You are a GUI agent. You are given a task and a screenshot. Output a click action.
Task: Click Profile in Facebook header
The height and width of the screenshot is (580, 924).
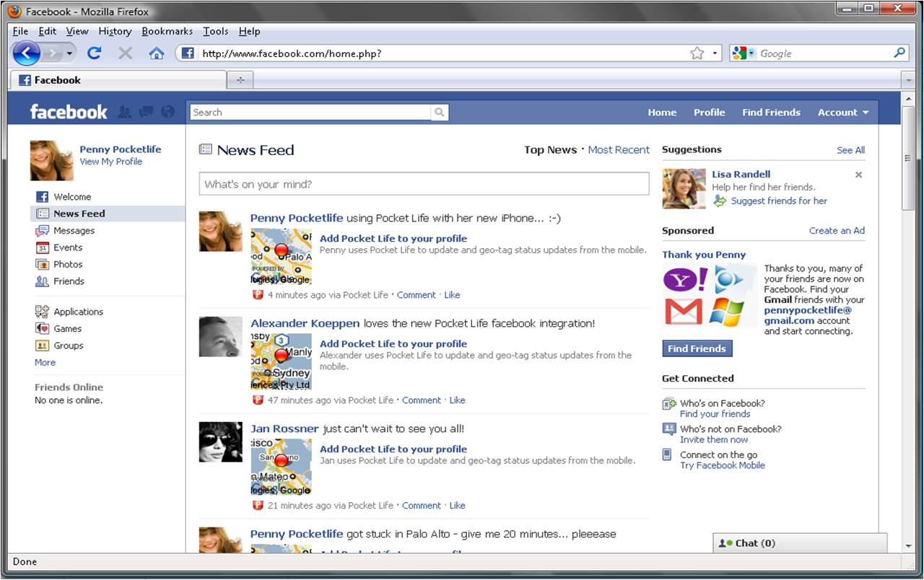[x=709, y=113]
